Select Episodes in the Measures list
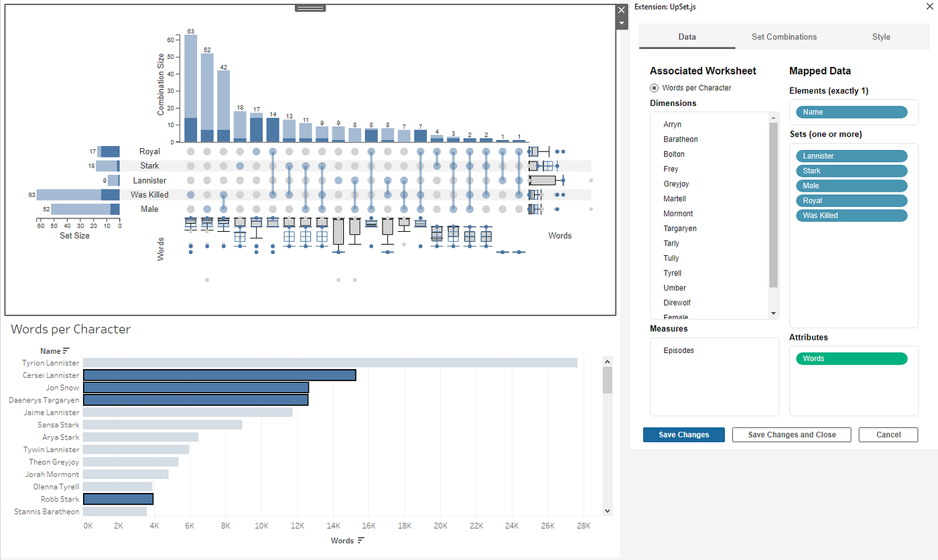The height and width of the screenshot is (560, 938). (679, 350)
